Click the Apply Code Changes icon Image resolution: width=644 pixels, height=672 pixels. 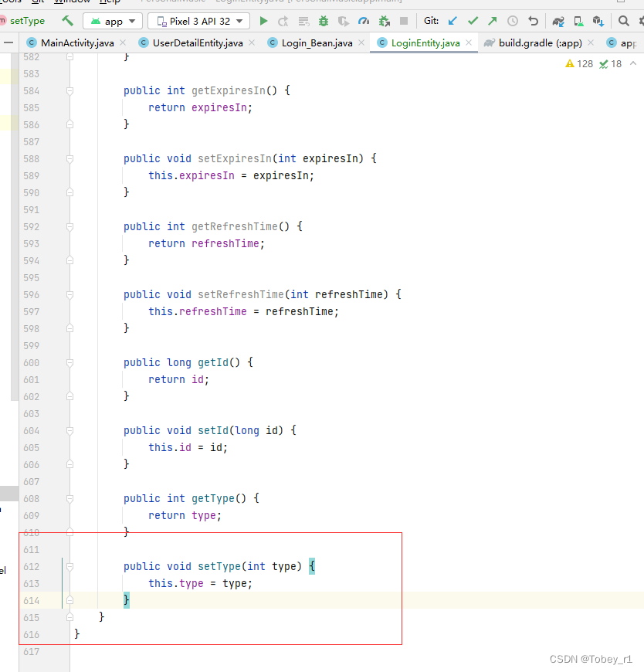(303, 21)
